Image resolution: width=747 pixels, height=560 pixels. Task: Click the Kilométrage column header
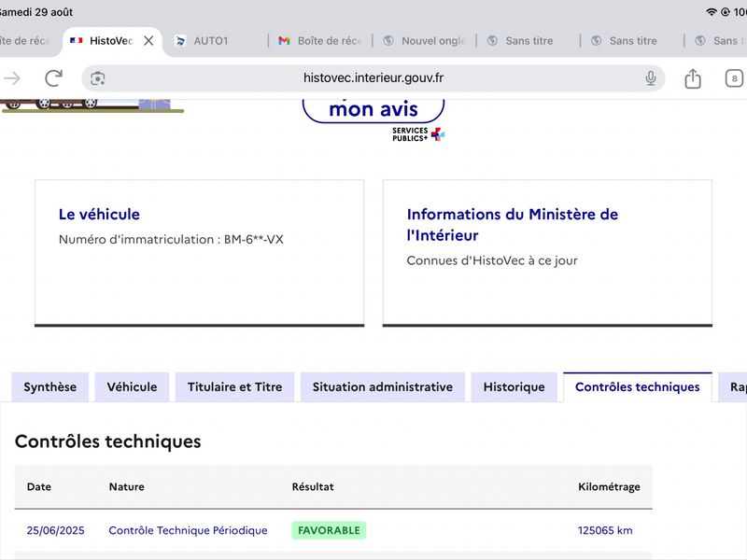click(x=609, y=486)
